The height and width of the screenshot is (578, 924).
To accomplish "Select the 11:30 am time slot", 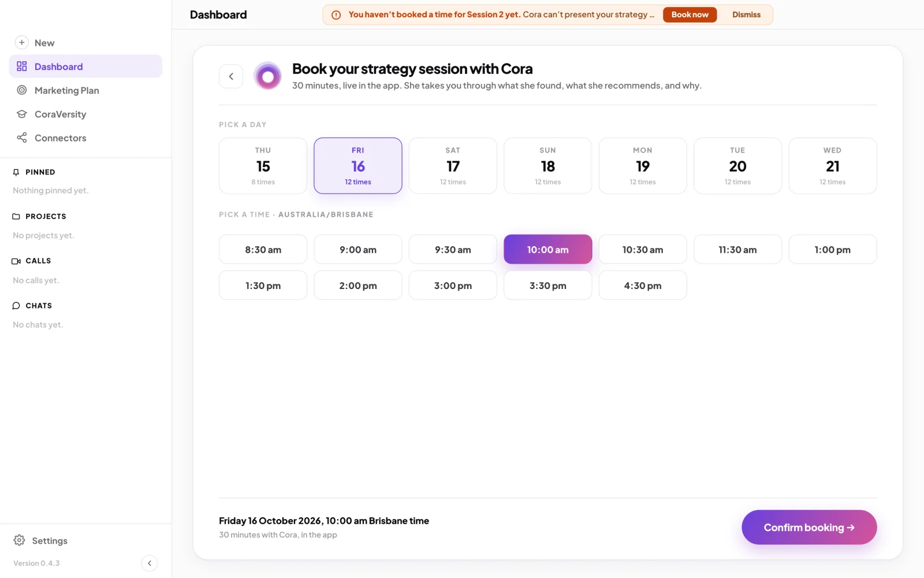I will 737,250.
